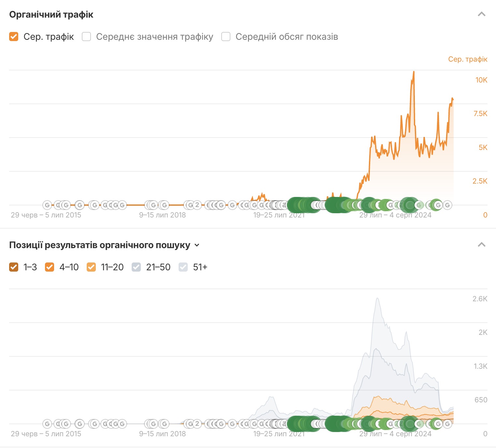Enable Середній обсяг показів checkbox
This screenshot has height=448, width=496.
tap(226, 37)
